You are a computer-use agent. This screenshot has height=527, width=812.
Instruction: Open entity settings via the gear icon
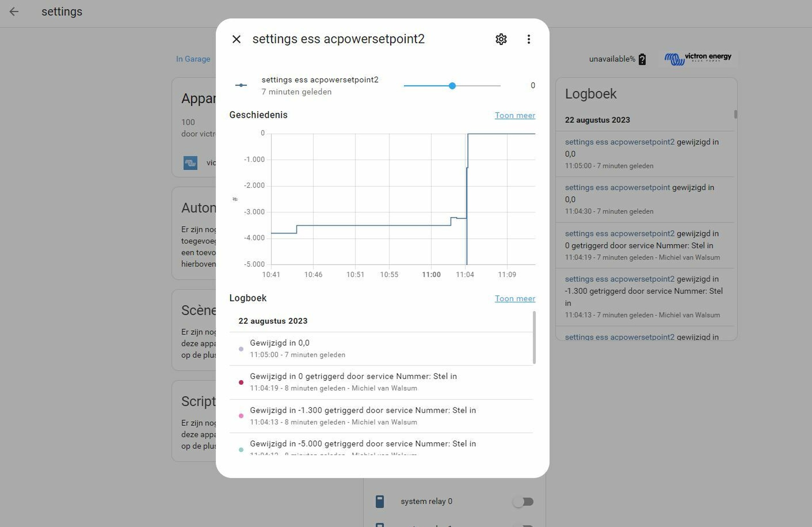(501, 39)
